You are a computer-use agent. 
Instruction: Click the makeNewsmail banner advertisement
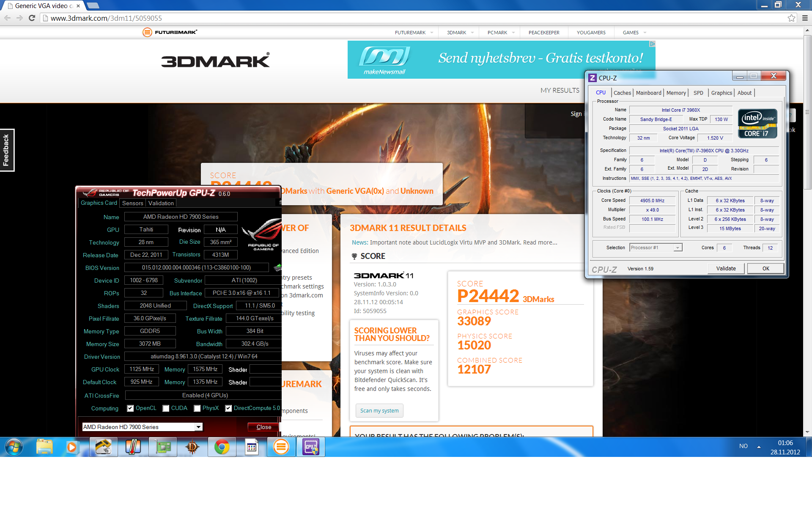501,60
